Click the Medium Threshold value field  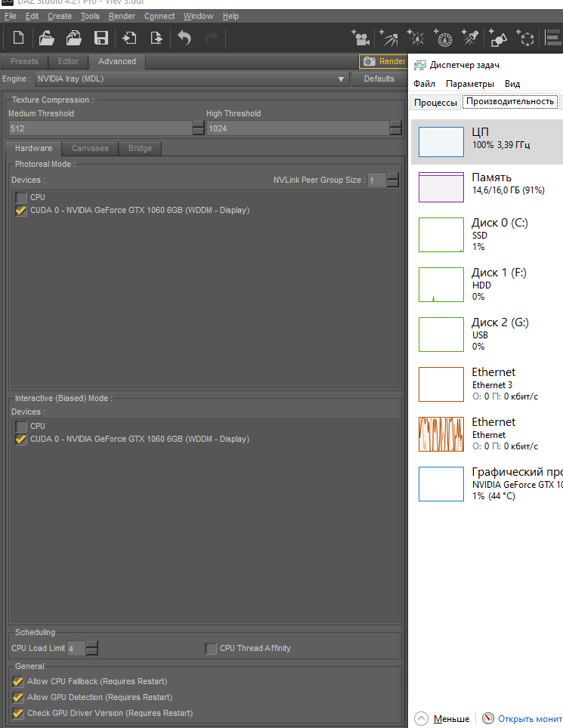[100, 128]
